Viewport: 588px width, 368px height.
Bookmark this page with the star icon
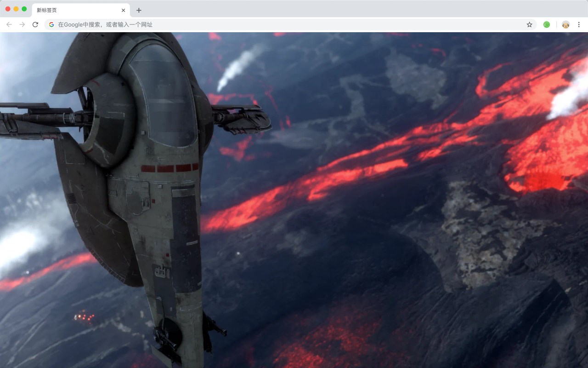pos(529,24)
